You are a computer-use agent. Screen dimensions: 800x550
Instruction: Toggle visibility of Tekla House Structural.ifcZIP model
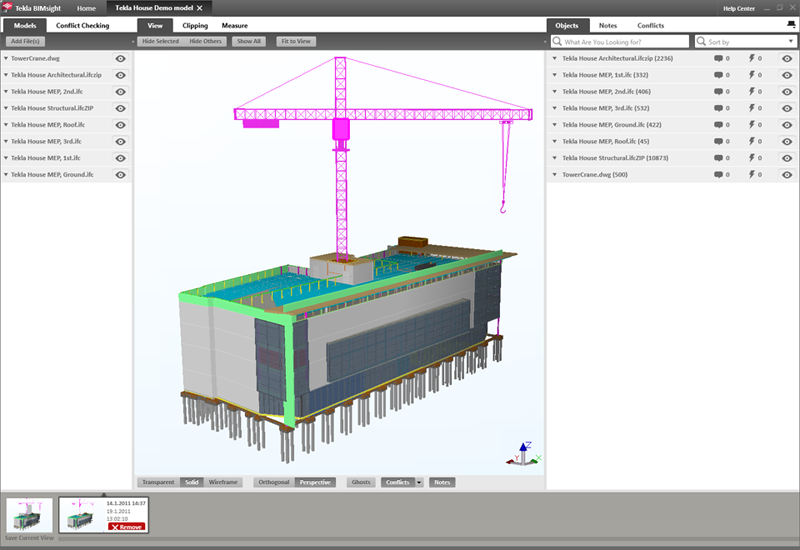click(x=120, y=108)
